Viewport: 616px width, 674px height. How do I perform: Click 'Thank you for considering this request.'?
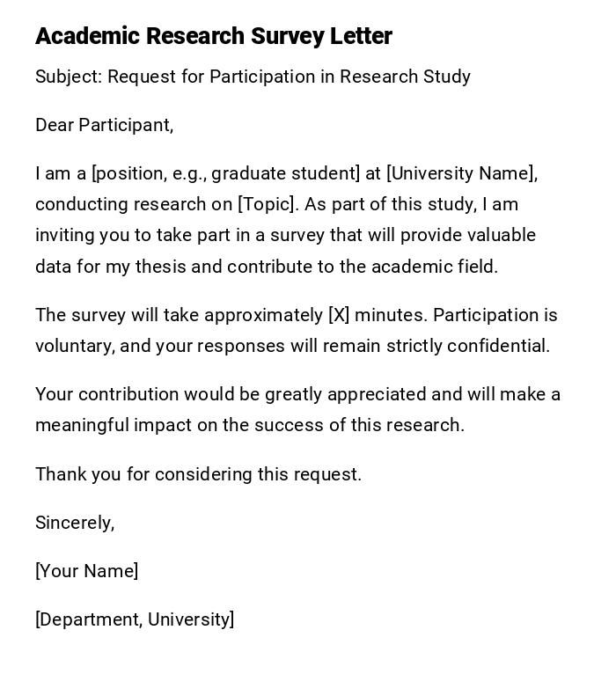click(x=198, y=474)
